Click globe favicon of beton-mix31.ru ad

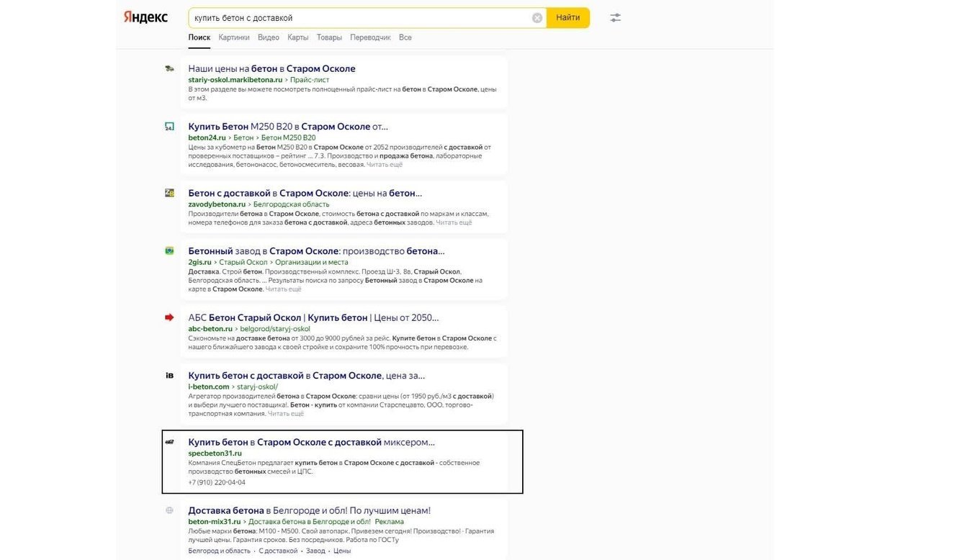point(169,510)
